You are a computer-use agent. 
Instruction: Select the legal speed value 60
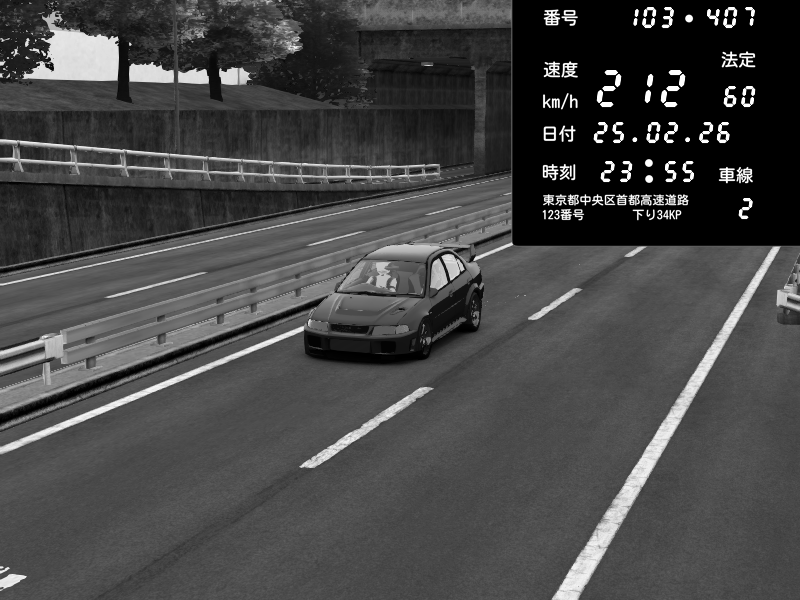pyautogui.click(x=739, y=97)
